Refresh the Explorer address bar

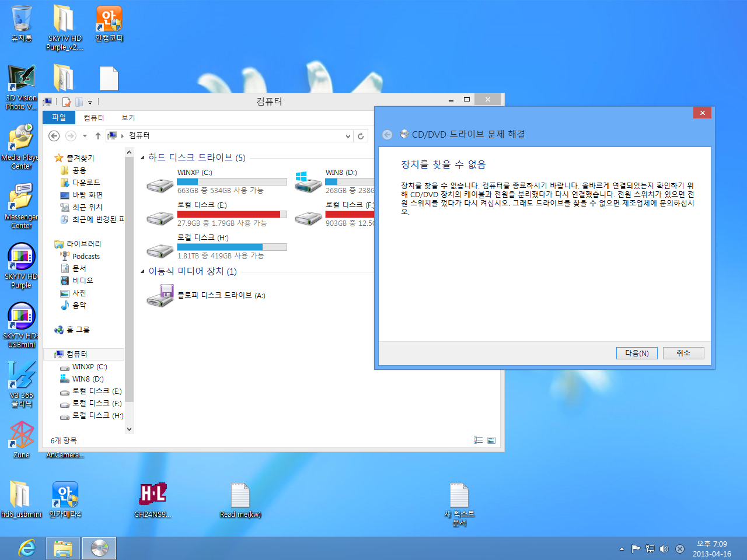tap(361, 136)
